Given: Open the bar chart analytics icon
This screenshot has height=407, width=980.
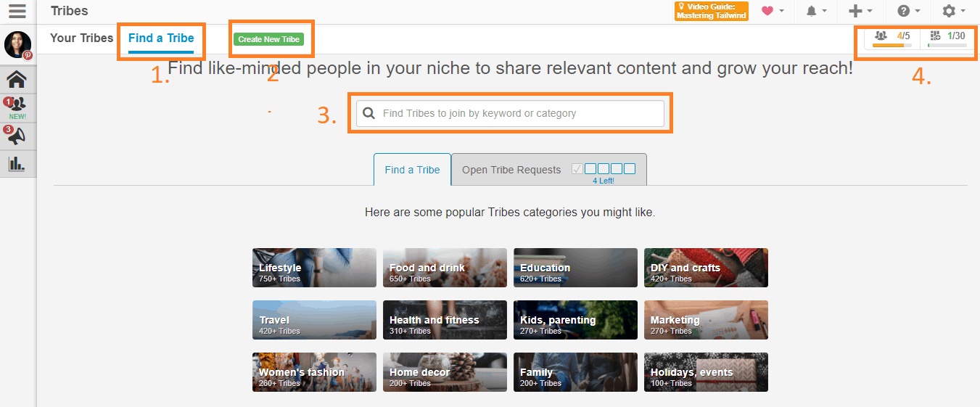Looking at the screenshot, I should 17,164.
